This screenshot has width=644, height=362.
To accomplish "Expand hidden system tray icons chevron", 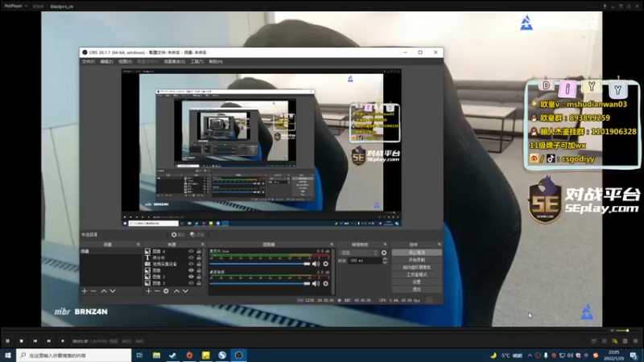I will click(530, 356).
